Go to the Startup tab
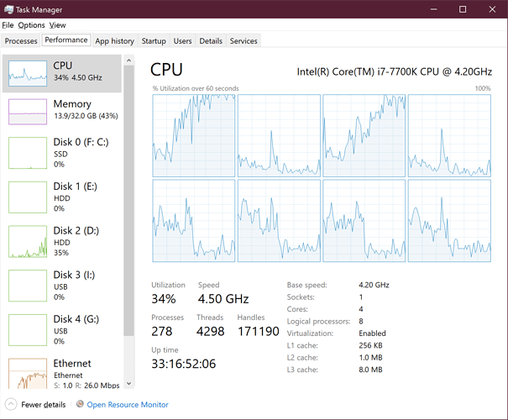 pos(154,40)
